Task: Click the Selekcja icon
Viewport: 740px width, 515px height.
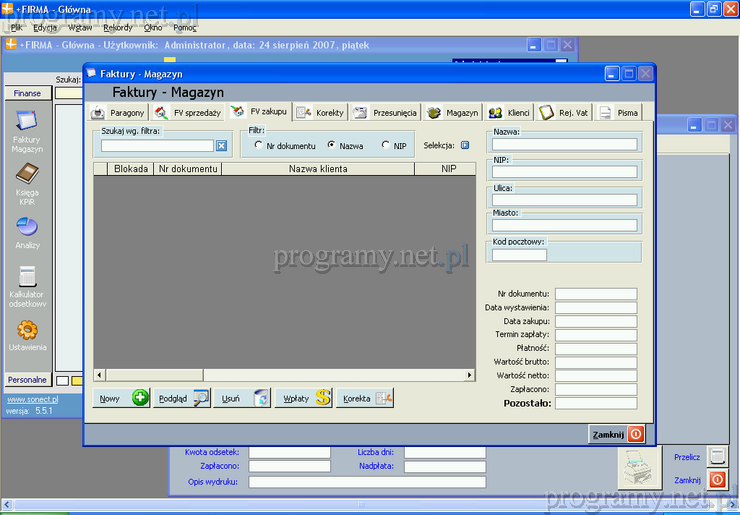Action: (x=465, y=145)
